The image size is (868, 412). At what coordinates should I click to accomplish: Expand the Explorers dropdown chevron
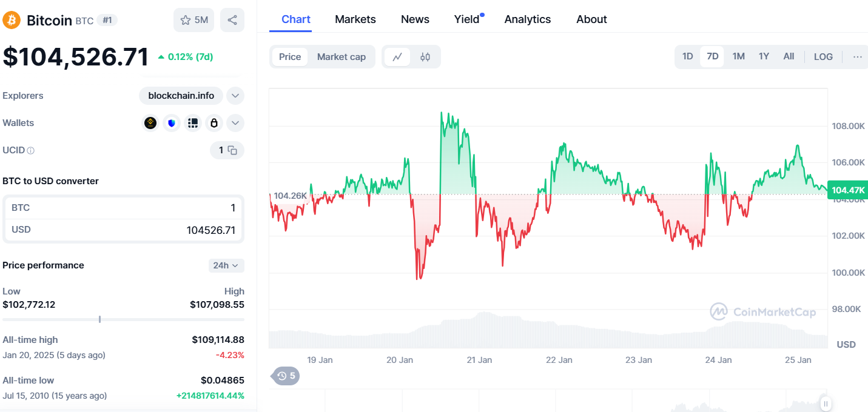[x=235, y=96]
